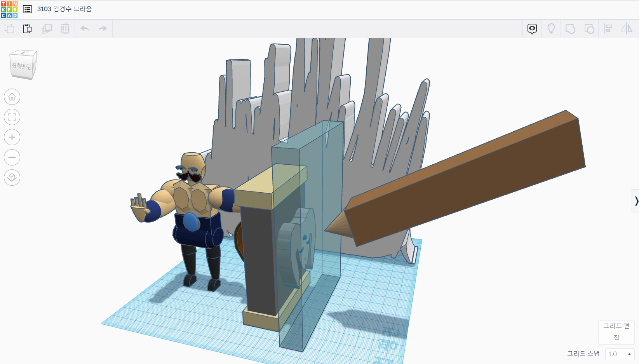
Task: Click the design title 3103 김경수 브라움
Action: tap(64, 9)
